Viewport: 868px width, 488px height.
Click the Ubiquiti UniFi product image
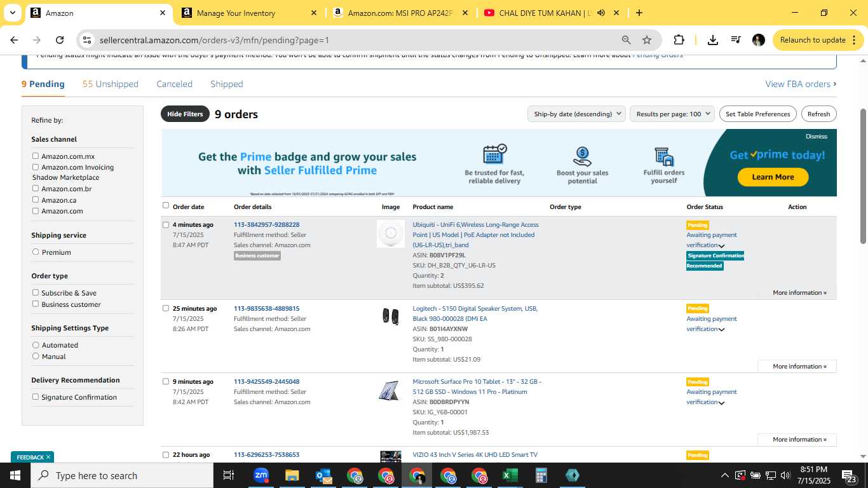point(391,233)
